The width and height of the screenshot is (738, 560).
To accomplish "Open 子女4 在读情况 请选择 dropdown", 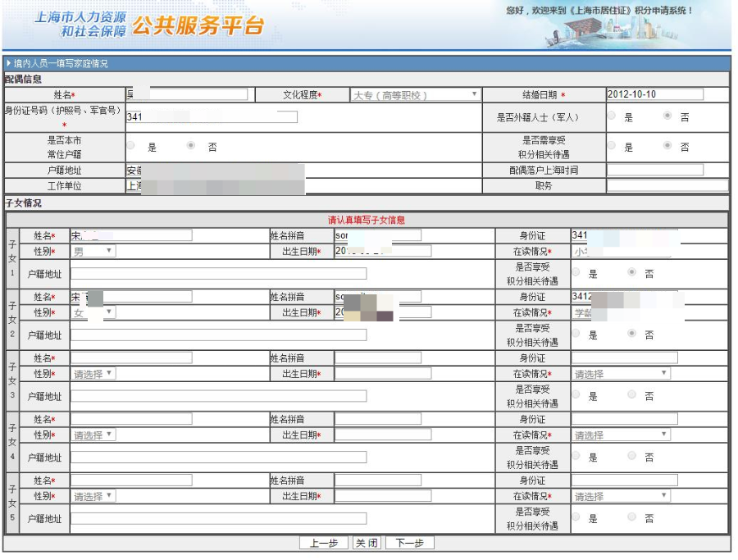I will pos(622,435).
